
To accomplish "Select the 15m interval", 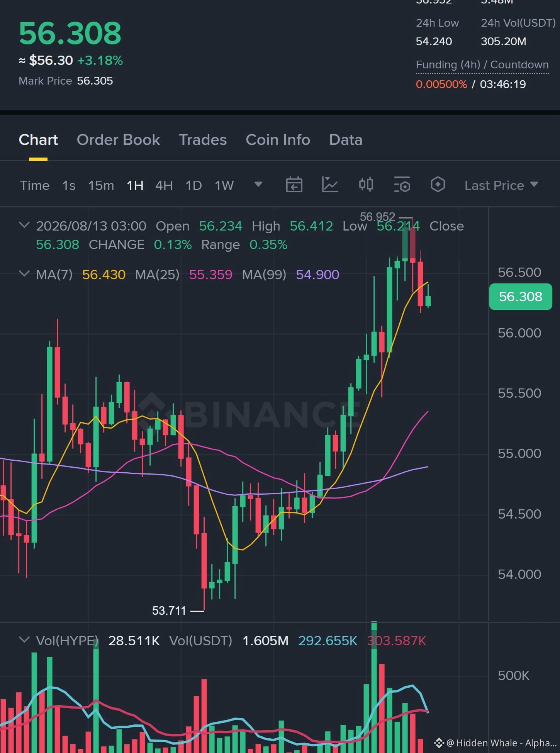I will [101, 185].
